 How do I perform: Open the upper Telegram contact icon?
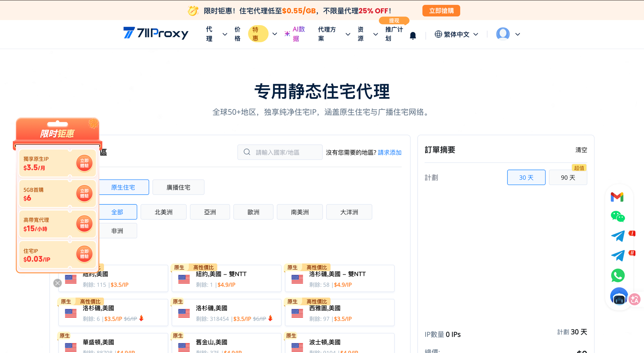click(x=618, y=236)
